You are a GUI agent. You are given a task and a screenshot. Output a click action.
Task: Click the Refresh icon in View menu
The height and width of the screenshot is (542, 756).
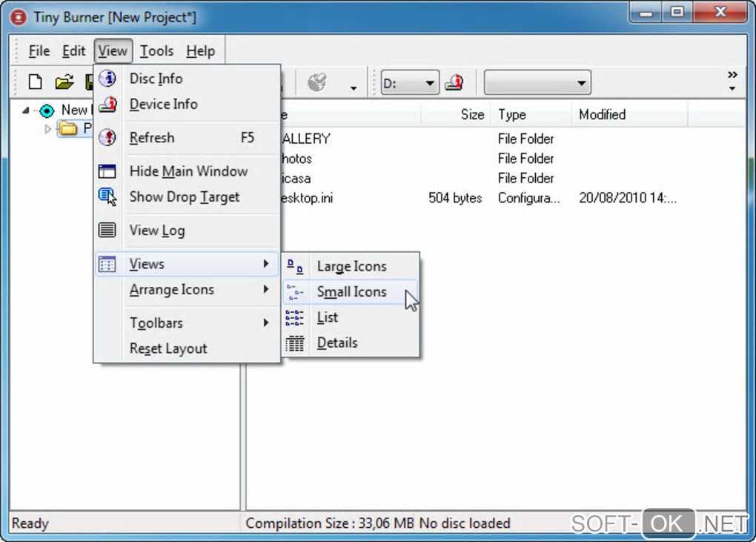coord(107,137)
